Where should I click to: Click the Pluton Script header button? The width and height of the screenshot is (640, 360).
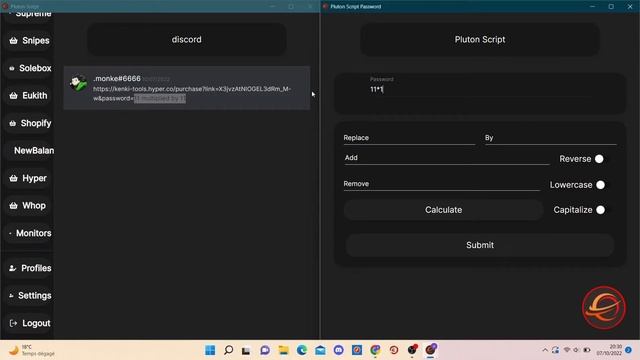pyautogui.click(x=480, y=40)
